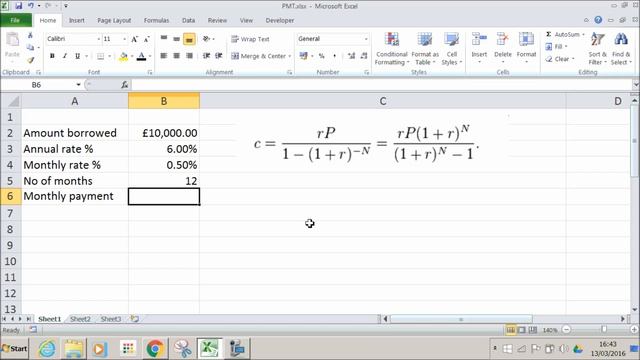Click the Paste icon in Clipboard group
Screen dimensions: 640x360
[x=12, y=40]
